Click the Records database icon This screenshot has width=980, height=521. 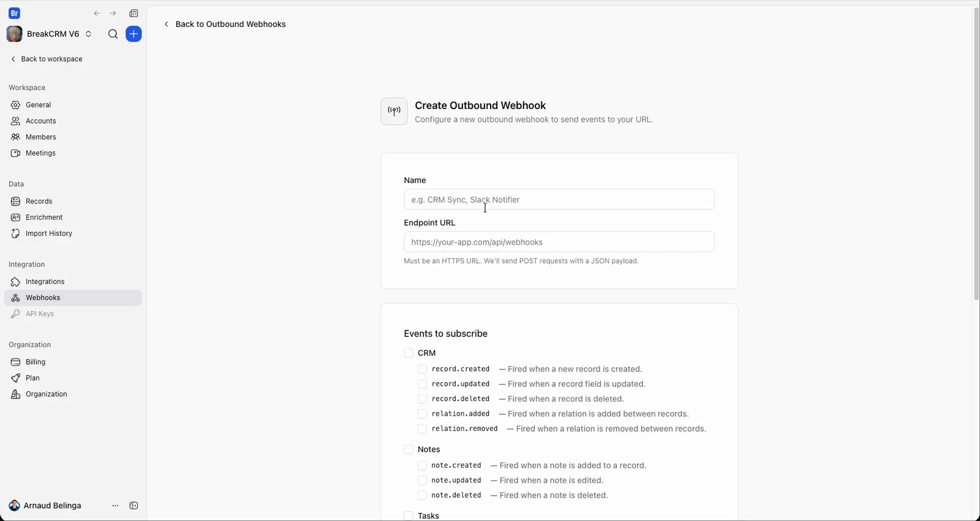[x=15, y=201]
